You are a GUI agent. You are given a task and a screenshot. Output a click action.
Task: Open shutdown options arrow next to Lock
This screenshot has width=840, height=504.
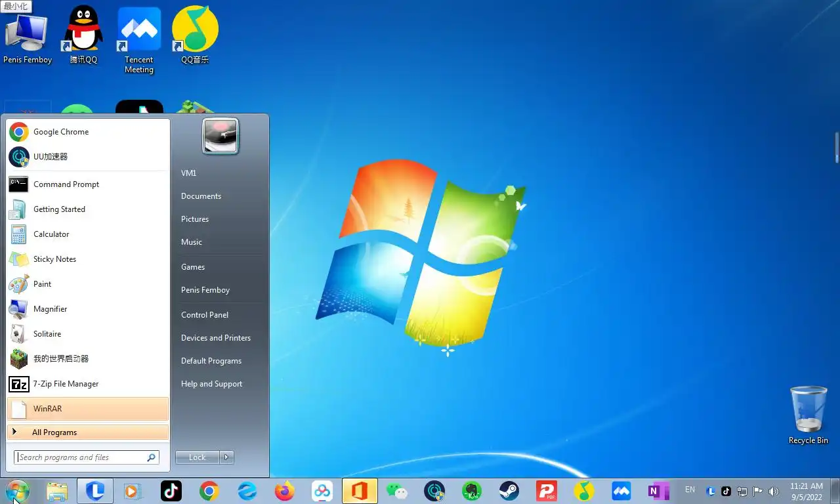(226, 457)
